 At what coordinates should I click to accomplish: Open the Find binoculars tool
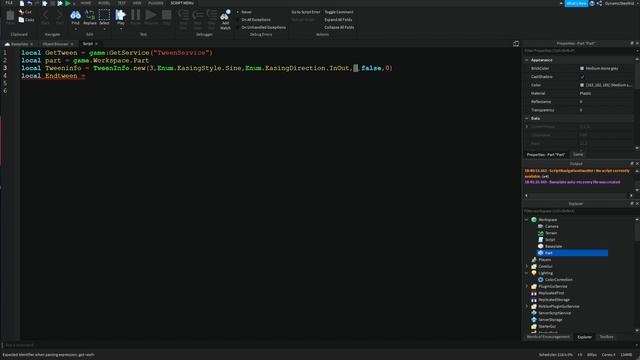click(75, 18)
